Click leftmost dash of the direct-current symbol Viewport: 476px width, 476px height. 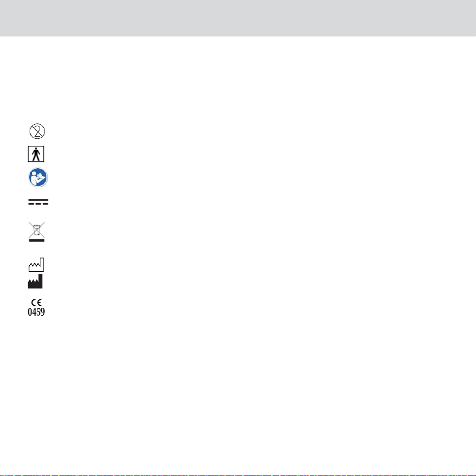31,204
